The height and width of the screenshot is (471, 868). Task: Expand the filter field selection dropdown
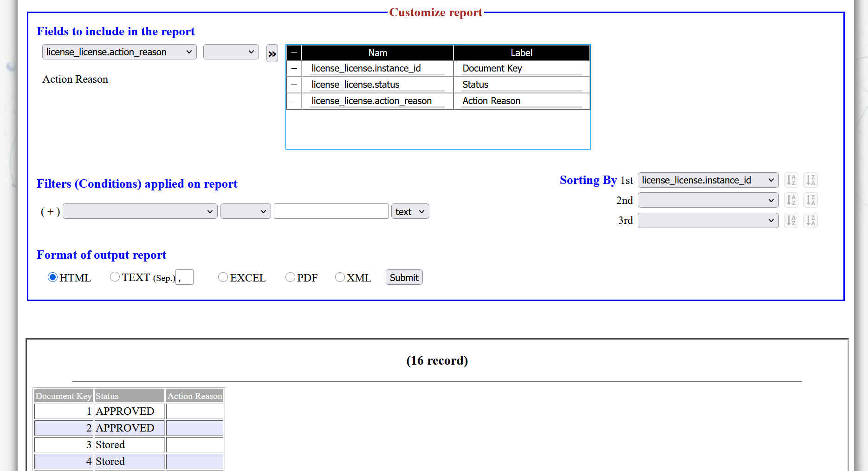140,212
